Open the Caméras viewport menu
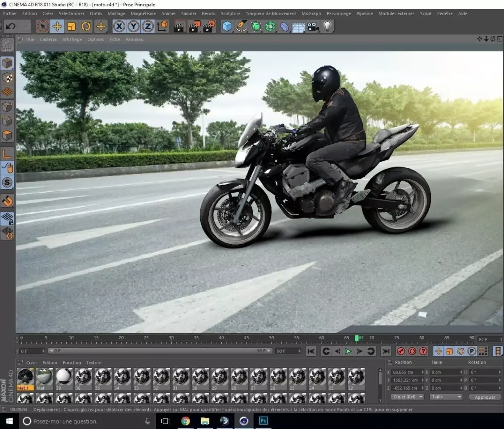This screenshot has width=504, height=429. point(48,39)
